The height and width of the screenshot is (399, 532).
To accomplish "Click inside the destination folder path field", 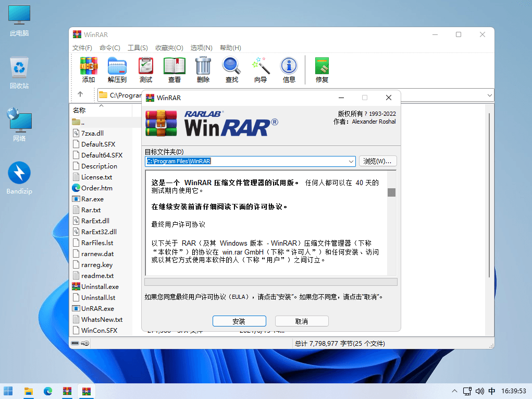I will [x=246, y=161].
